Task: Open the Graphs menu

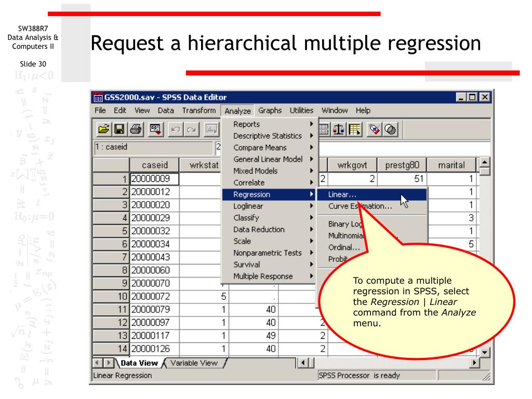Action: pyautogui.click(x=270, y=111)
